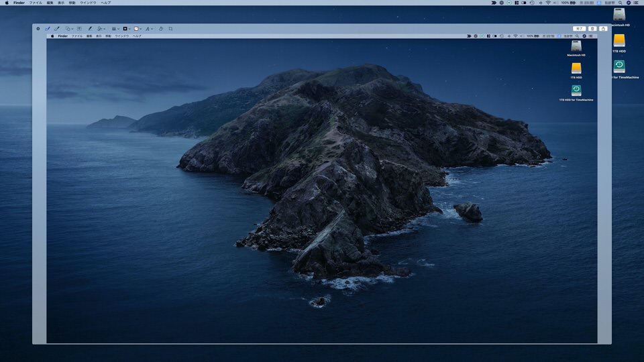Click the eject icon in top menu bar
This screenshot has width=644, height=362.
click(541, 3)
